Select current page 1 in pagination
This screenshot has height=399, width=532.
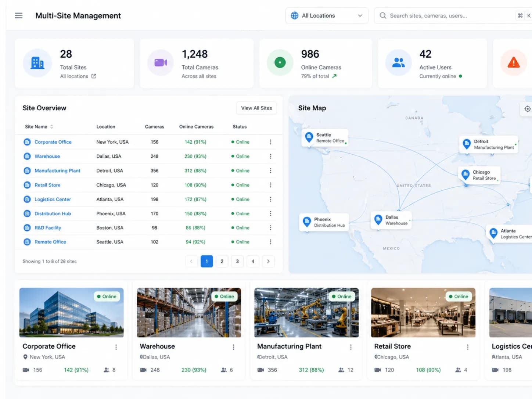pyautogui.click(x=206, y=261)
